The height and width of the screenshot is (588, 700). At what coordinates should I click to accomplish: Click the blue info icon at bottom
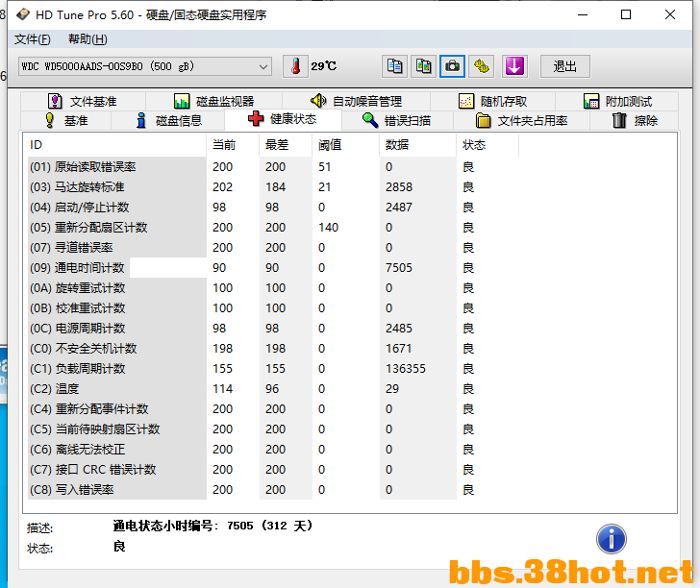(612, 539)
